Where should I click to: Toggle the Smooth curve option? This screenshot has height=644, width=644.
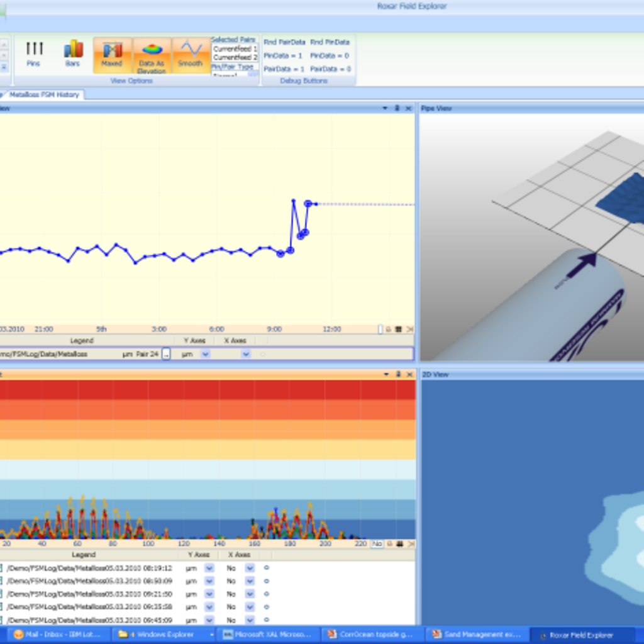[191, 55]
